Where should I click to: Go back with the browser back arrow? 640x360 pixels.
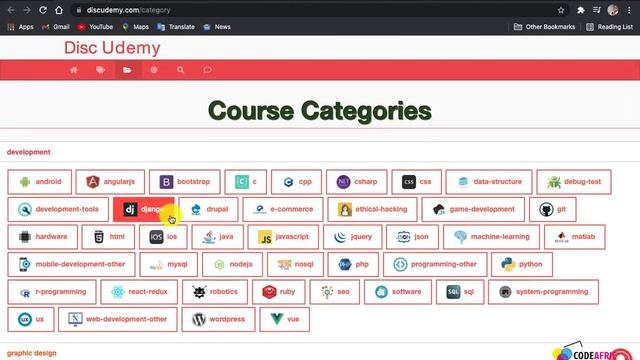pos(11,10)
